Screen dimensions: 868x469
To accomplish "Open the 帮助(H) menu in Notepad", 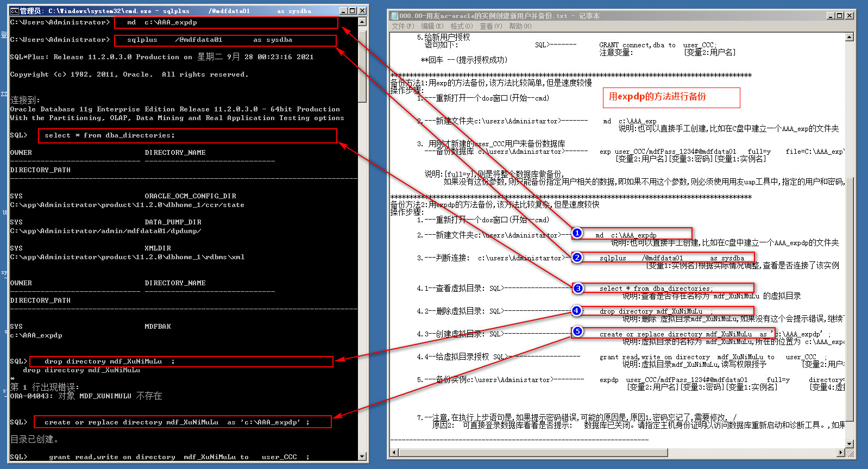I will [x=520, y=26].
